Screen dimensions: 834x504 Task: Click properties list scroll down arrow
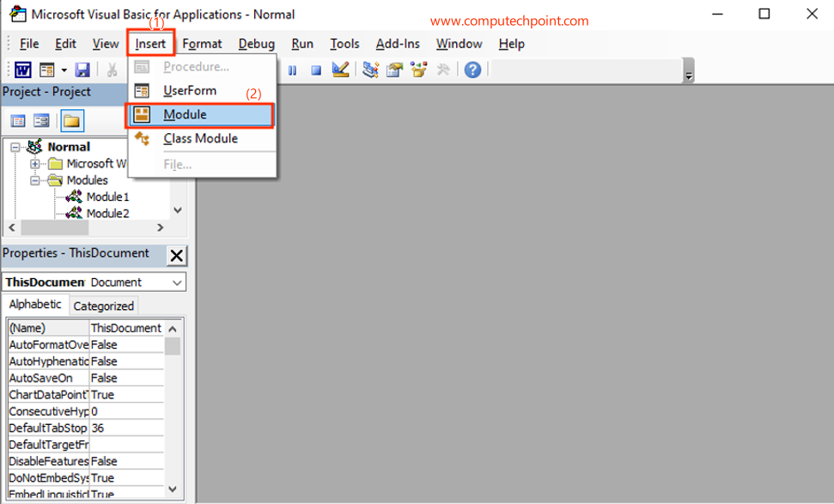(x=173, y=489)
